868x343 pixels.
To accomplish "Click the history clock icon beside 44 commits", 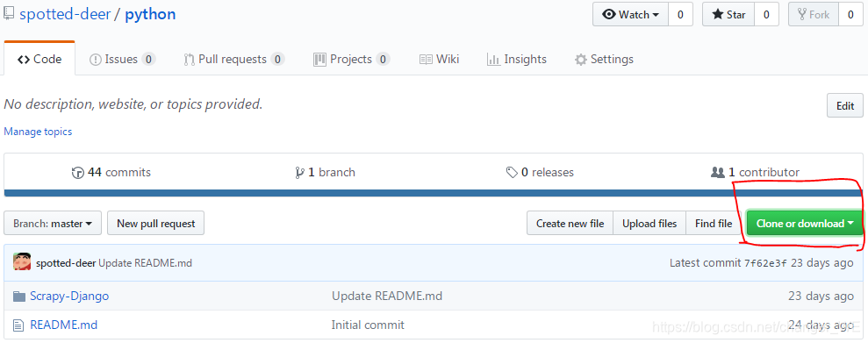I will click(77, 173).
